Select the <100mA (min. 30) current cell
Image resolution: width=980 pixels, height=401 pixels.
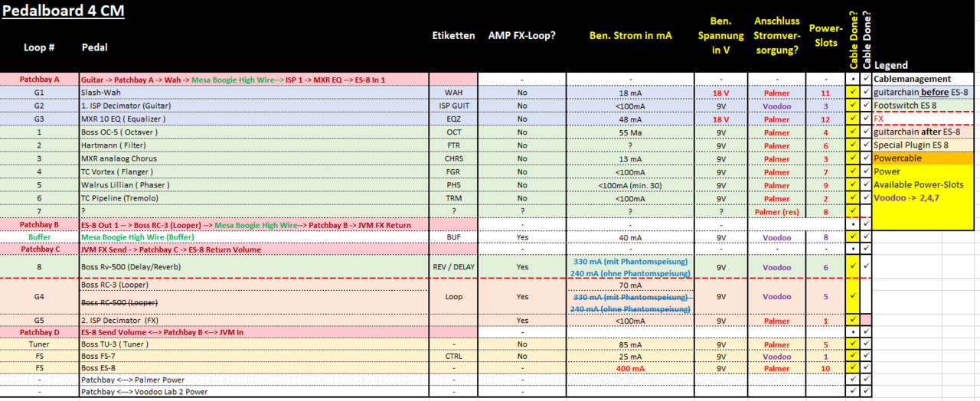coord(630,184)
